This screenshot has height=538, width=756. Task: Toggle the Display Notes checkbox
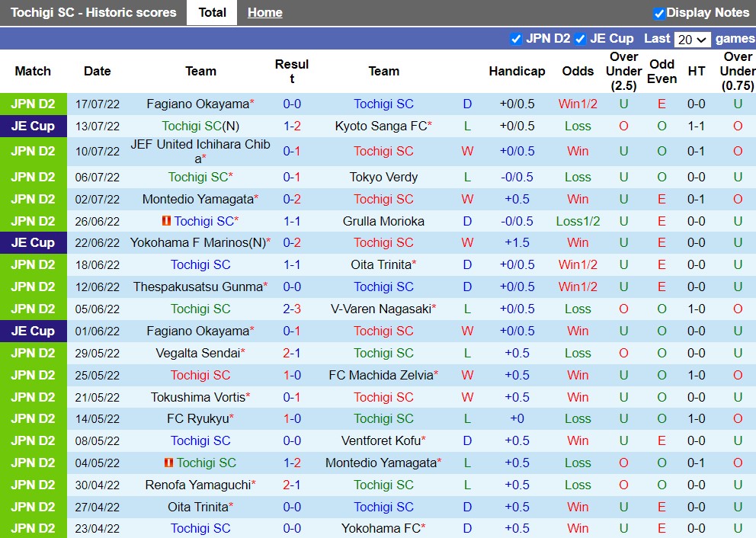click(x=659, y=13)
